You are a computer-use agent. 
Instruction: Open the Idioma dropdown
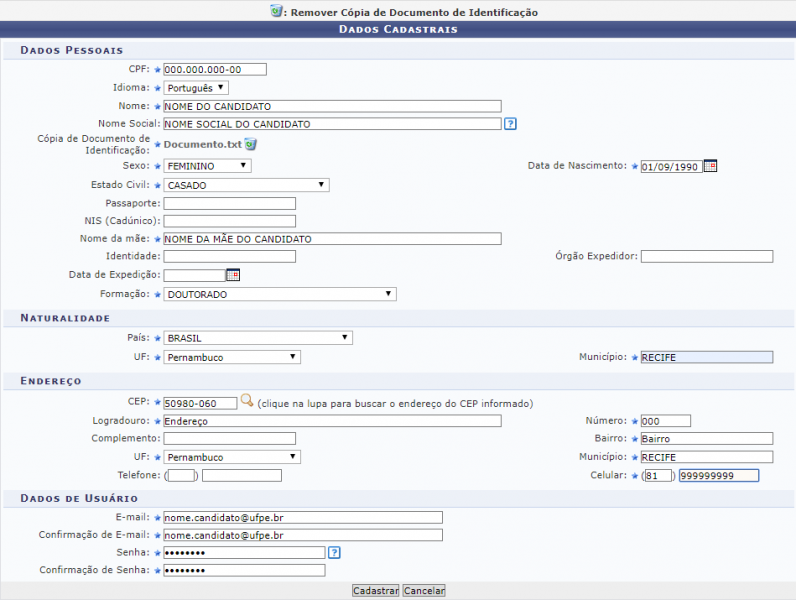point(196,88)
